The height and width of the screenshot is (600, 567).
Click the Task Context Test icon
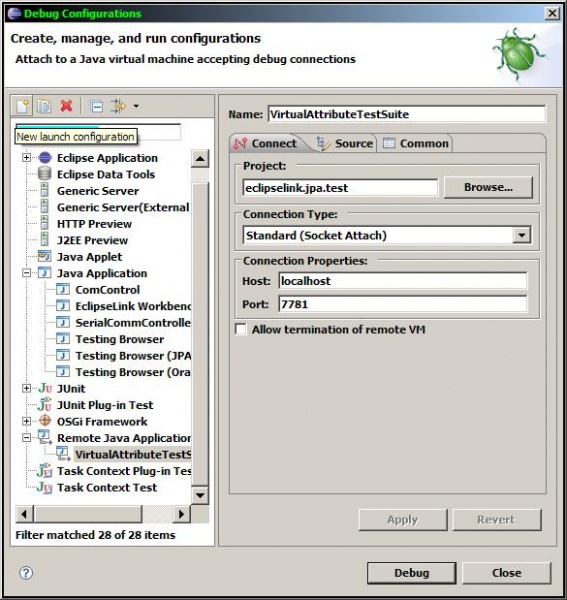[45, 487]
